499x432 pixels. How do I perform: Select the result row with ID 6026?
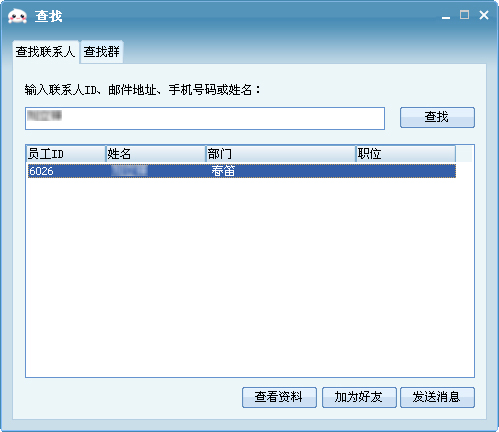242,171
